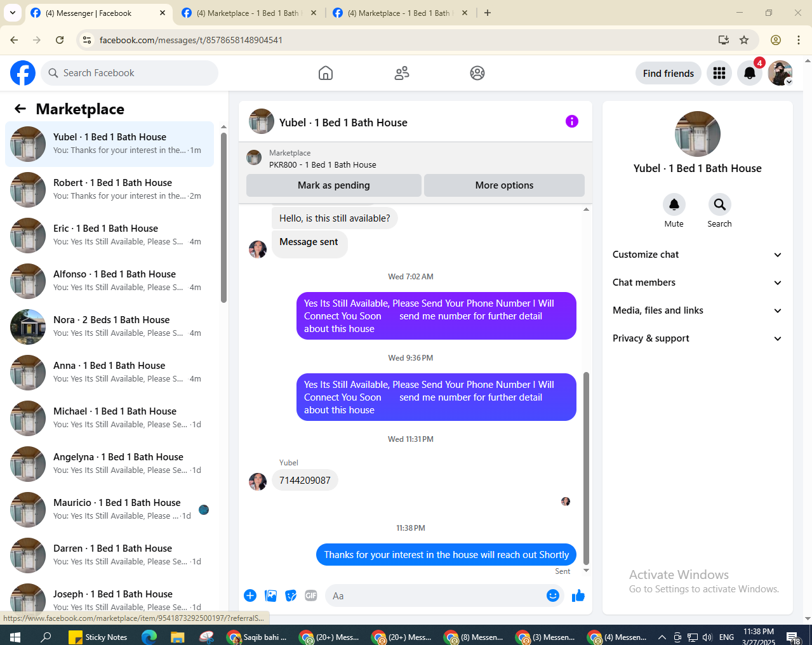
Task: Open Darren 1 Bed 1 Bath House chat
Action: pos(109,555)
